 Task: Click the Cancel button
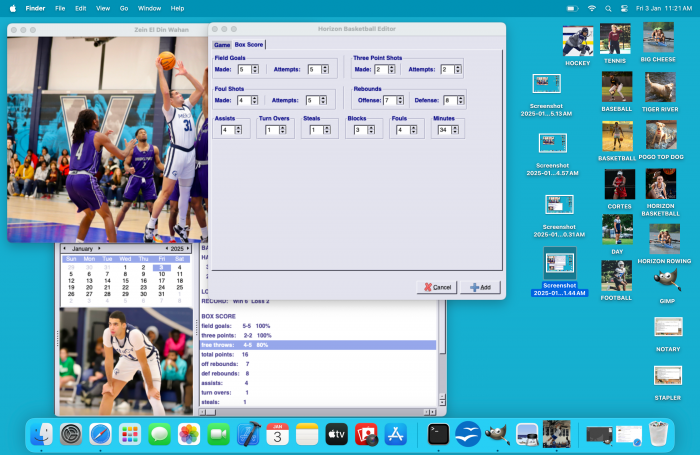tap(437, 287)
